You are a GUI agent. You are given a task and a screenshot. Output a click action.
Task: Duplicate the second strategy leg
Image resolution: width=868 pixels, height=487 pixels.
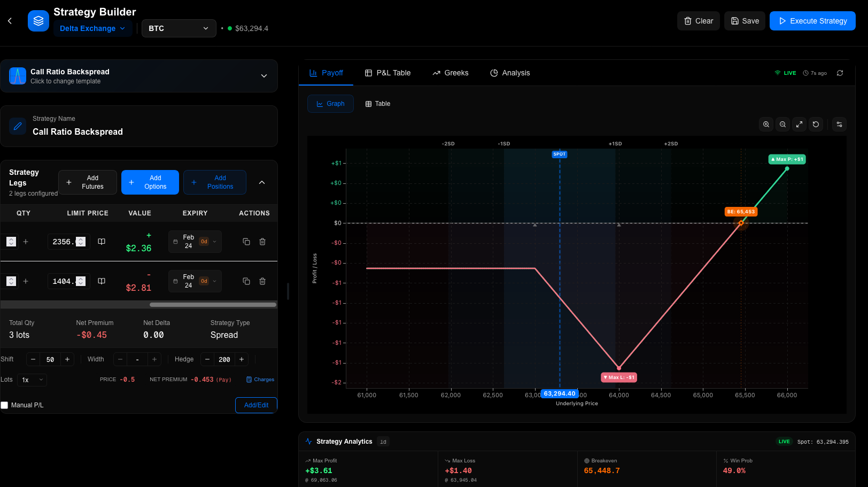tap(246, 281)
